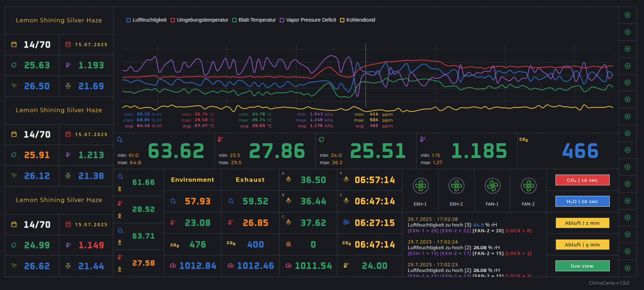Toggle the Luftfeuchtigkeit legend checkbox

pyautogui.click(x=129, y=20)
